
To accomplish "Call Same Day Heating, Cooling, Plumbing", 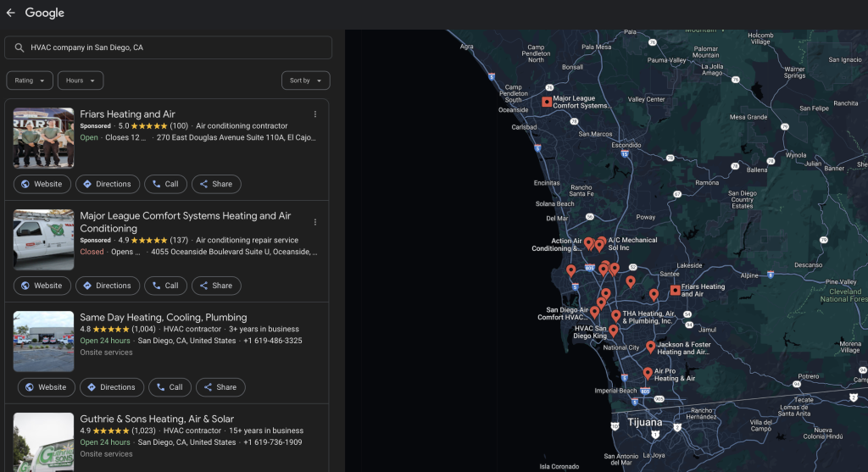I will 170,386.
